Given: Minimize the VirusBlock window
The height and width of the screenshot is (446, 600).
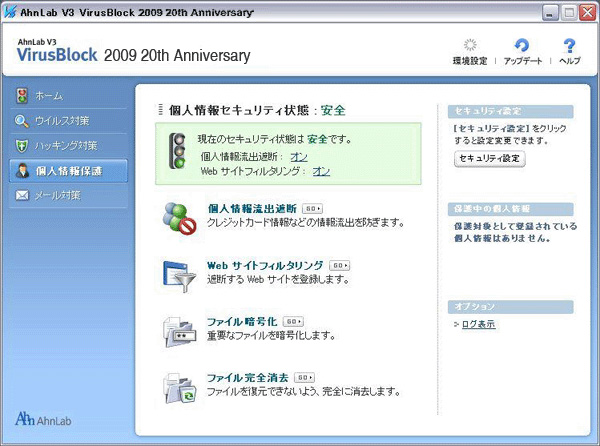Looking at the screenshot, I should (x=550, y=13).
